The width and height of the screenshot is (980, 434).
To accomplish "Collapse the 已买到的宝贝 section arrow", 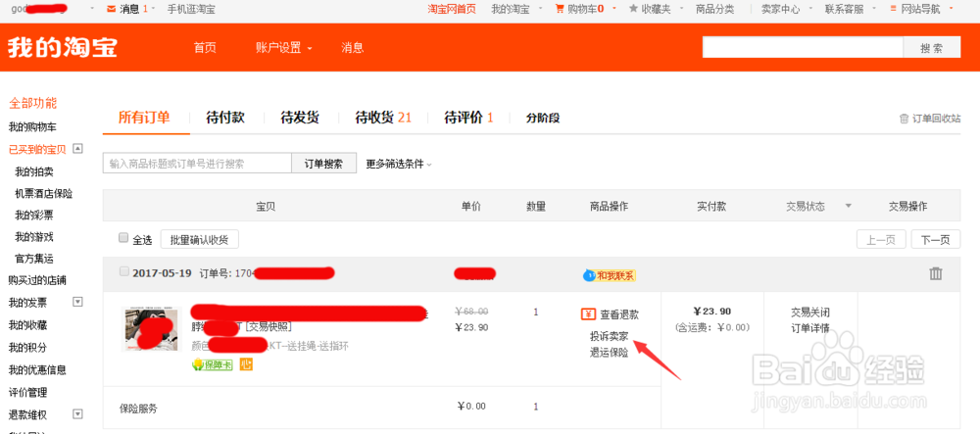I will point(78,149).
